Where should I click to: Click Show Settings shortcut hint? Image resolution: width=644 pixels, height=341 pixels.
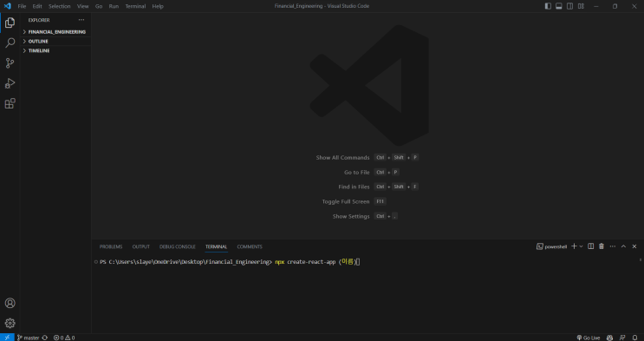(365, 216)
